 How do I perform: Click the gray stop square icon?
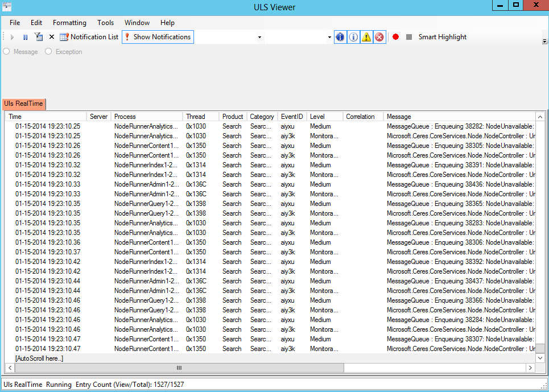coord(409,37)
